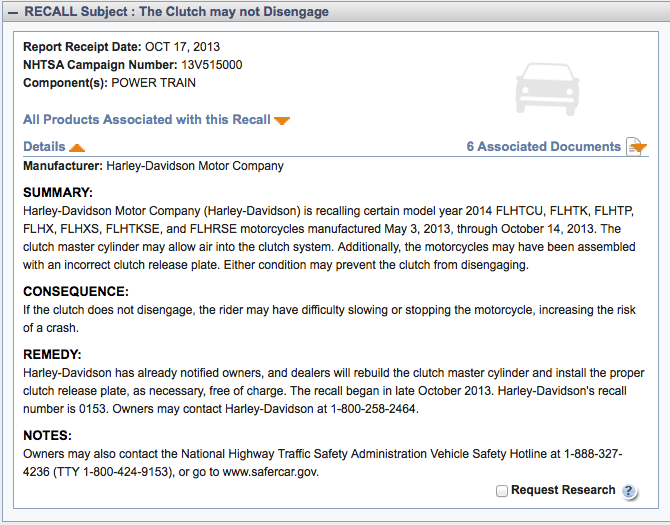Click orange up arrow beside Details
670x525 pixels.
77,147
